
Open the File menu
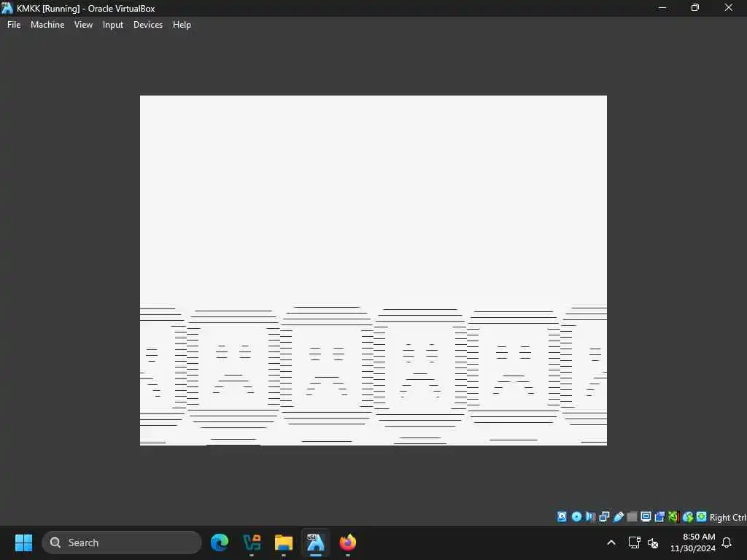(x=14, y=25)
